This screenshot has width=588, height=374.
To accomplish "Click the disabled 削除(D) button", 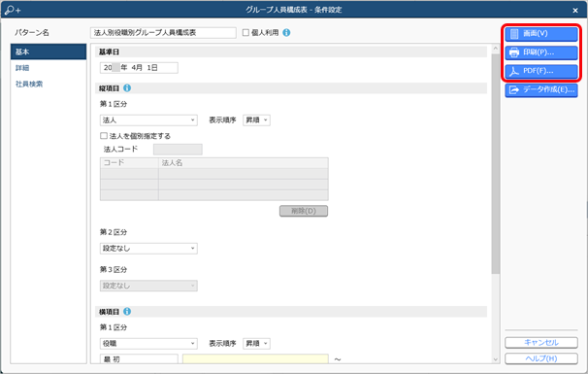I will [304, 211].
